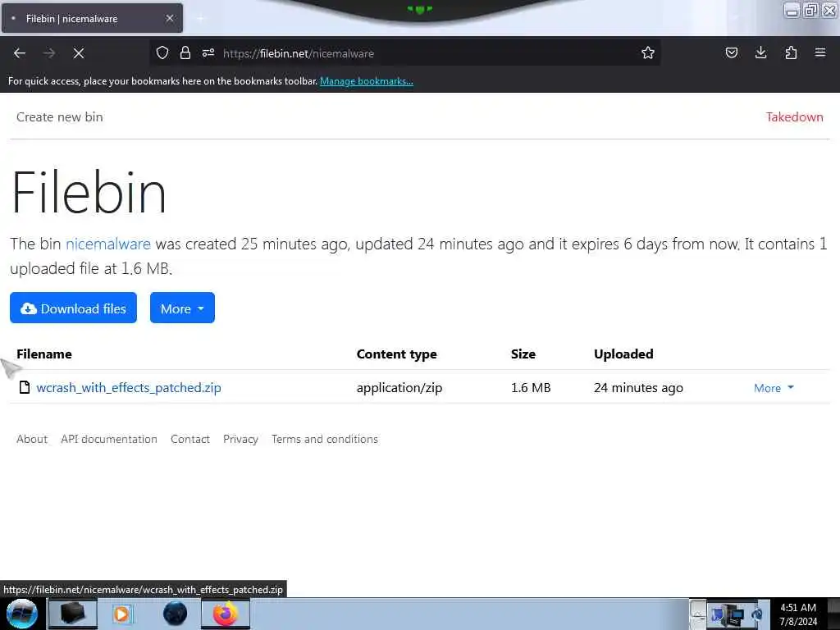Follow the nicemalware bin link
The image size is (840, 630).
[x=108, y=244]
